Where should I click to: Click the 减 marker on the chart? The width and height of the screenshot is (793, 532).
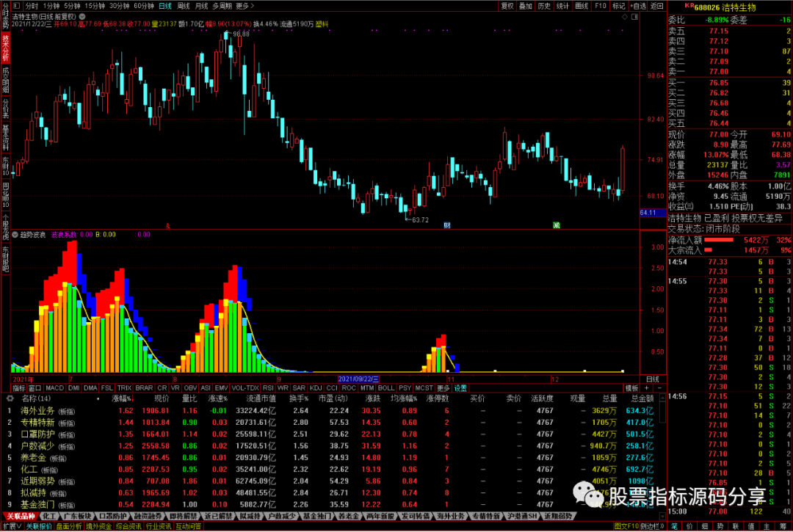click(x=557, y=225)
